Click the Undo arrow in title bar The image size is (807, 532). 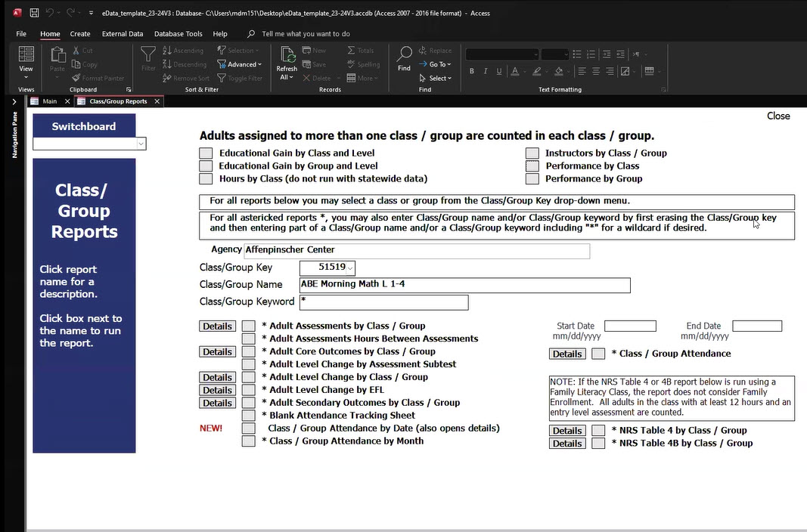(x=50, y=13)
